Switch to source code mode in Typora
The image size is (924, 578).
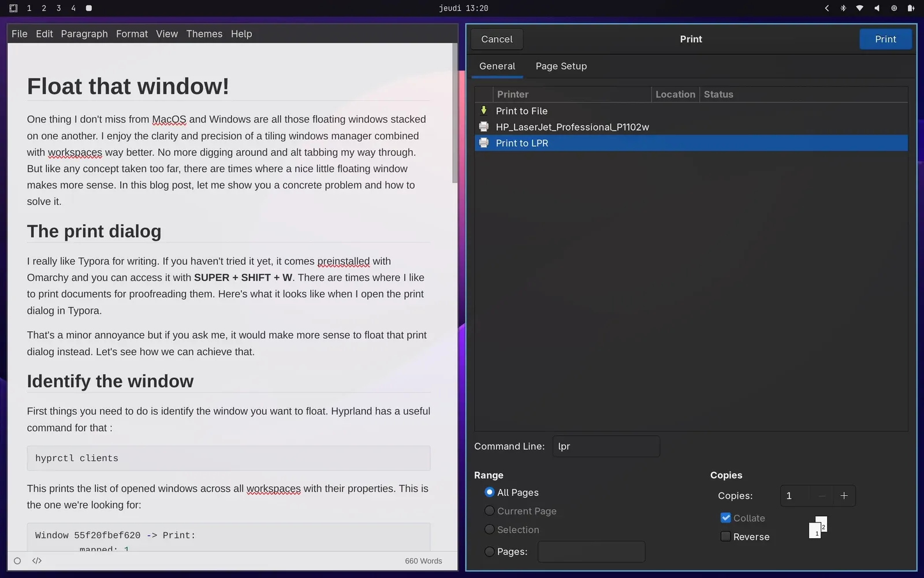pyautogui.click(x=36, y=560)
